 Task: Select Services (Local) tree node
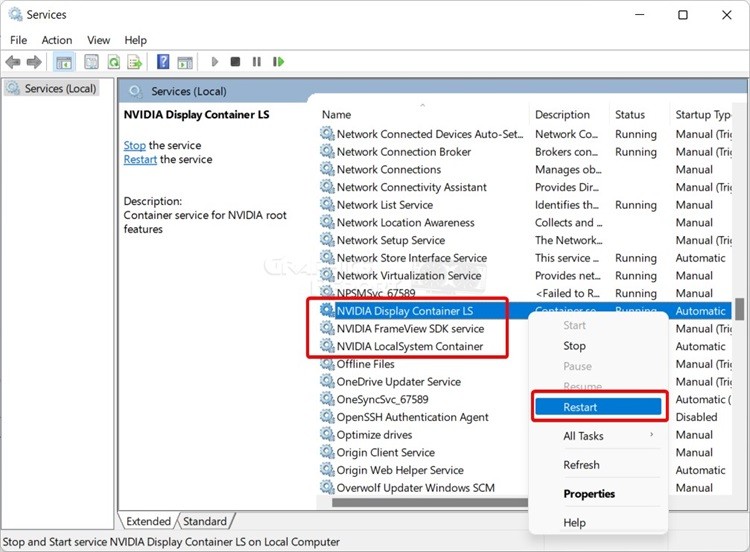tap(52, 88)
